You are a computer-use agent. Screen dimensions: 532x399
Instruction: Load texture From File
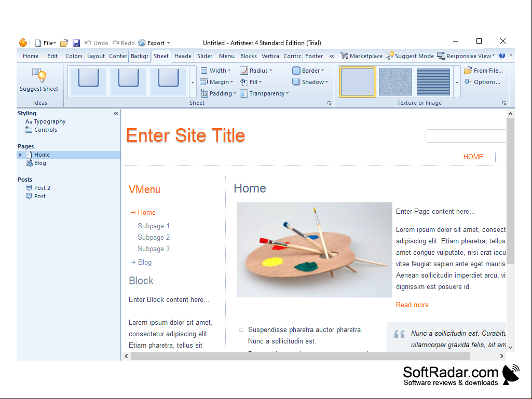(484, 71)
